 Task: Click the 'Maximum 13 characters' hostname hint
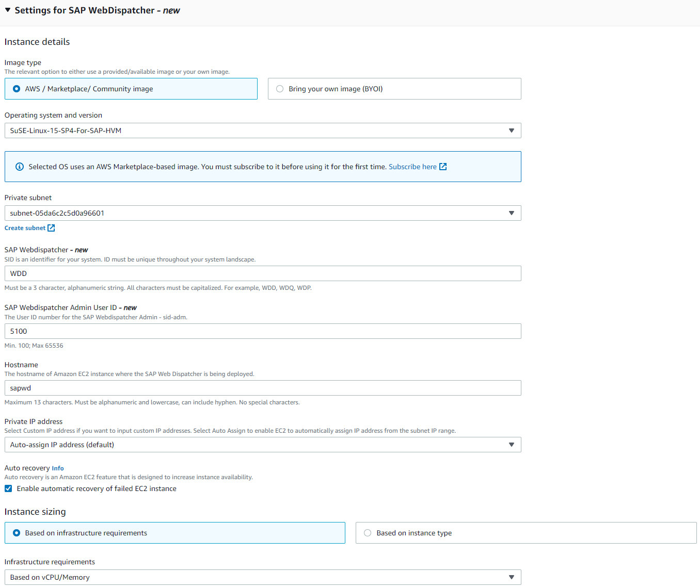(152, 402)
